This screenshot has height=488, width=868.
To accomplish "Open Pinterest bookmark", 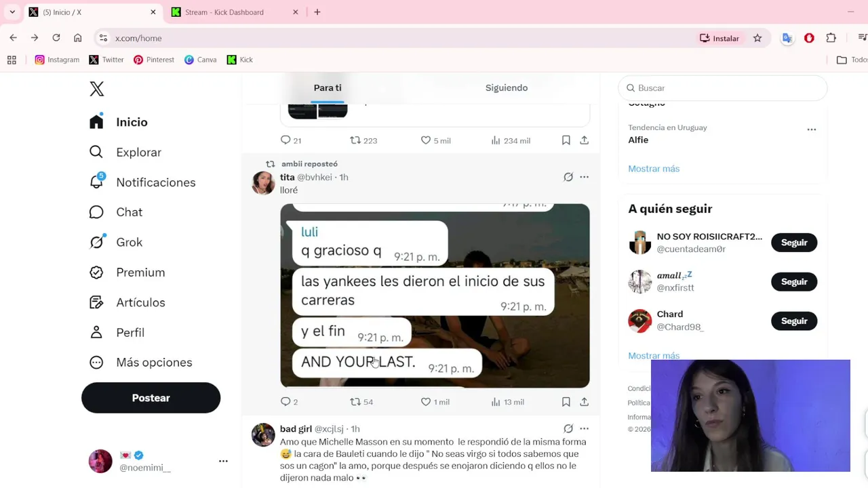I will [x=154, y=60].
